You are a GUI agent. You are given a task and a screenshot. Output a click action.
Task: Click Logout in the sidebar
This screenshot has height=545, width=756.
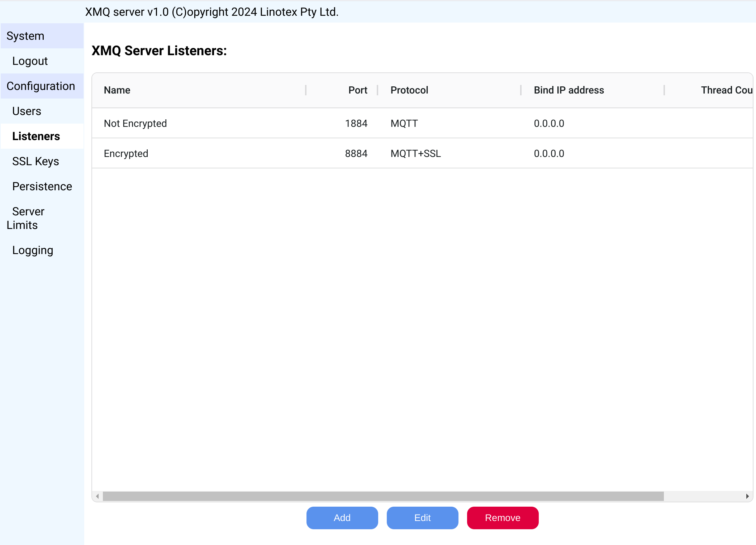(42, 61)
